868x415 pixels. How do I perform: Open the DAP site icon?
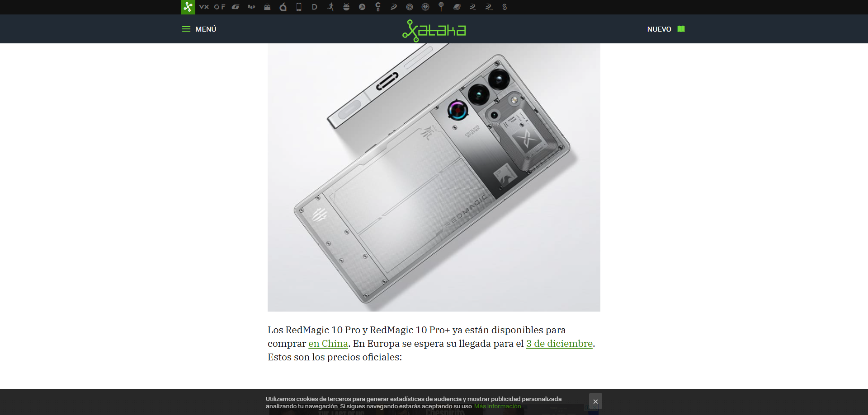(x=251, y=7)
